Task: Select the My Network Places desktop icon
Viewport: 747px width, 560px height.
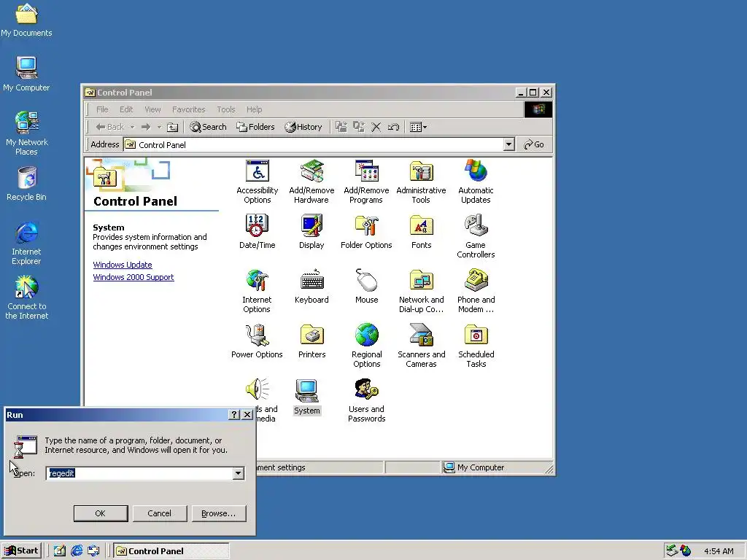Action: (27, 133)
